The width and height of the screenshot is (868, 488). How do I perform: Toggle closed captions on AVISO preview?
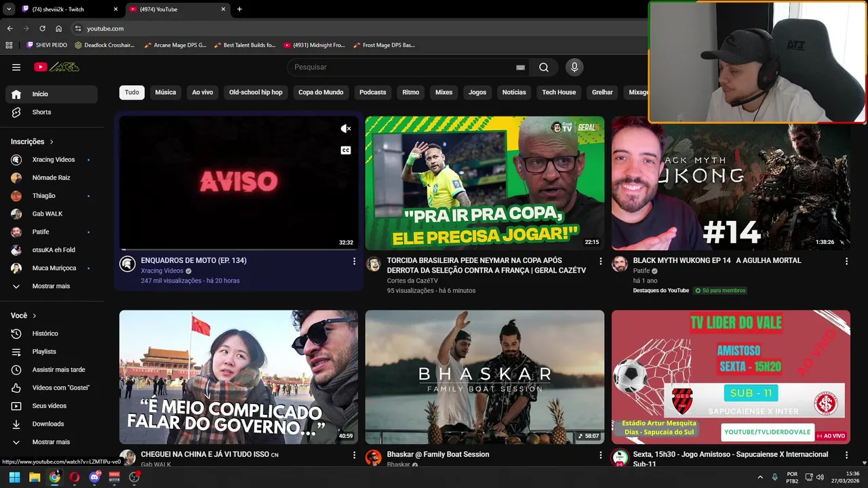click(x=346, y=150)
